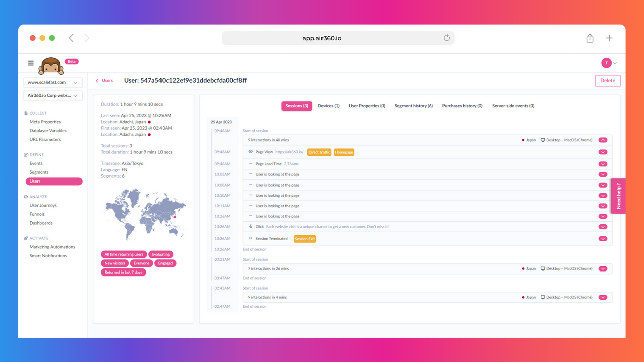Viewport: 644px width, 362px height.
Task: Click the Direct traffic label
Action: coord(319,152)
